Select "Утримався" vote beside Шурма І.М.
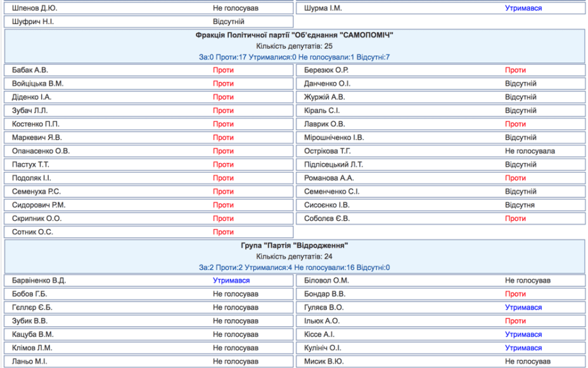 click(523, 8)
